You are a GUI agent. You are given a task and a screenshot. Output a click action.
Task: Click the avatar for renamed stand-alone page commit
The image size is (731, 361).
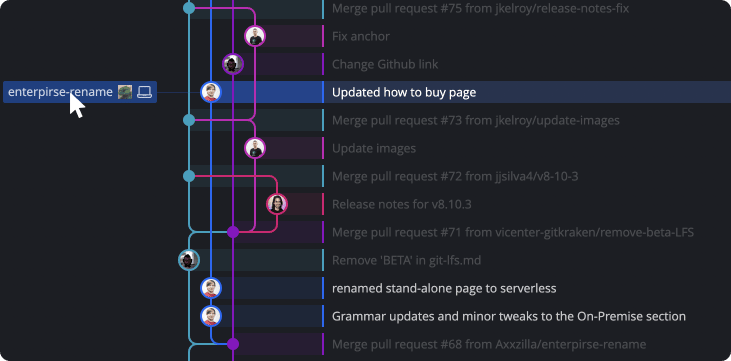click(211, 288)
